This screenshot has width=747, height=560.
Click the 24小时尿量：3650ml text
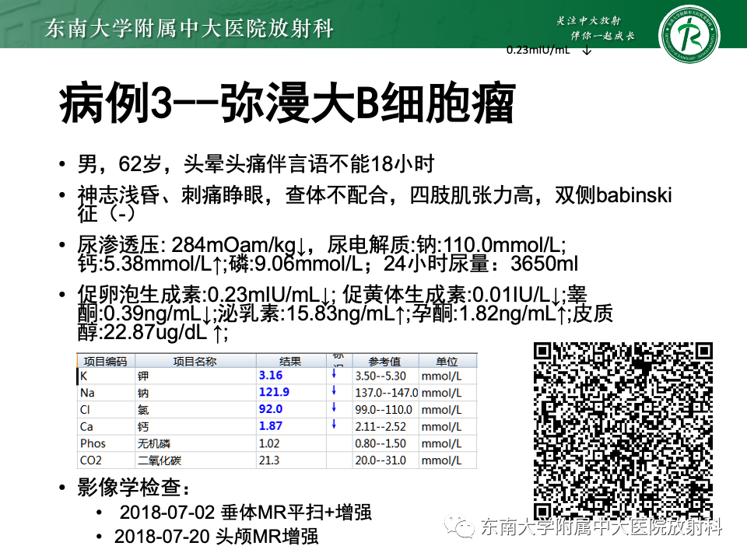481,264
